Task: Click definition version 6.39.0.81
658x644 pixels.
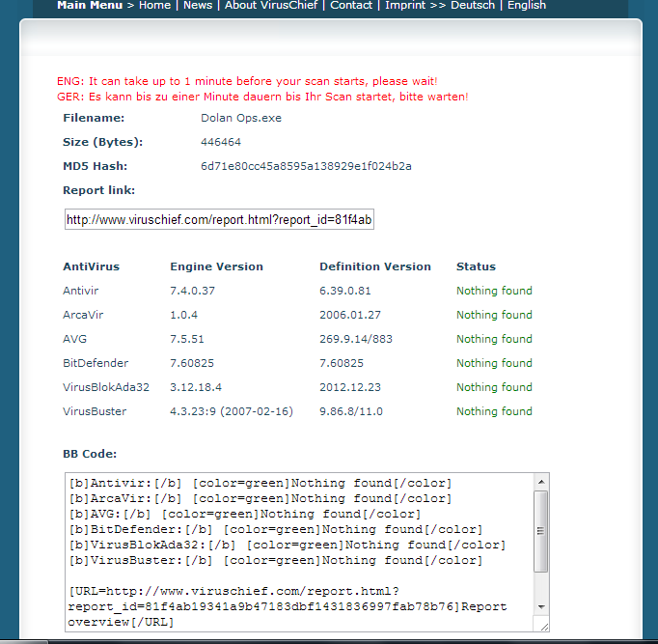Action: point(345,291)
